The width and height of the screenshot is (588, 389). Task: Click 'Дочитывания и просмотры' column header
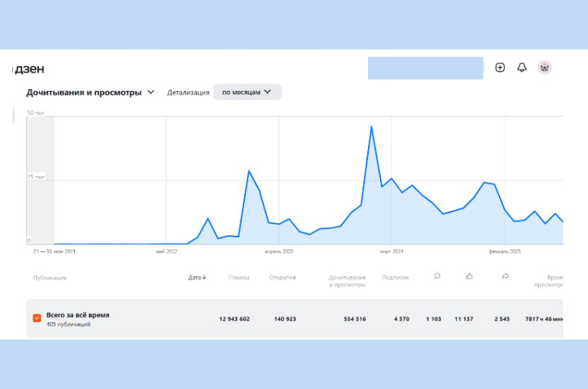[347, 281]
